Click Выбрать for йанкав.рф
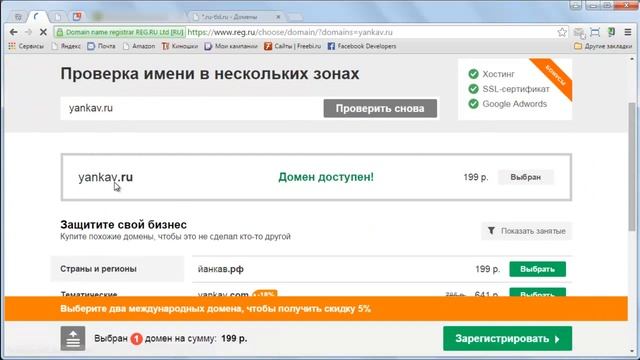The height and width of the screenshot is (360, 640). pos(538,269)
